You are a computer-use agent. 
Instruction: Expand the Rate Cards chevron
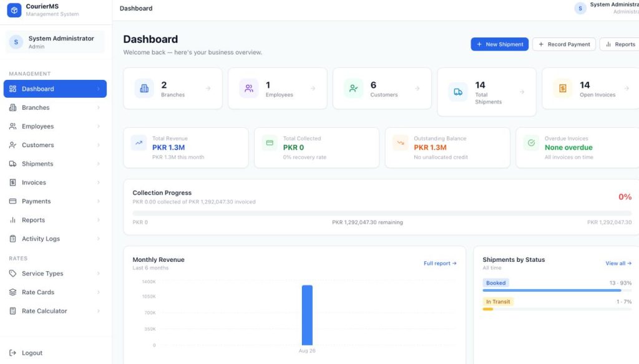click(x=98, y=292)
